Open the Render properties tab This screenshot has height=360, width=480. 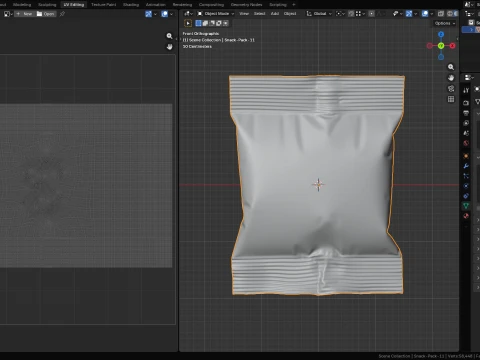[466, 103]
